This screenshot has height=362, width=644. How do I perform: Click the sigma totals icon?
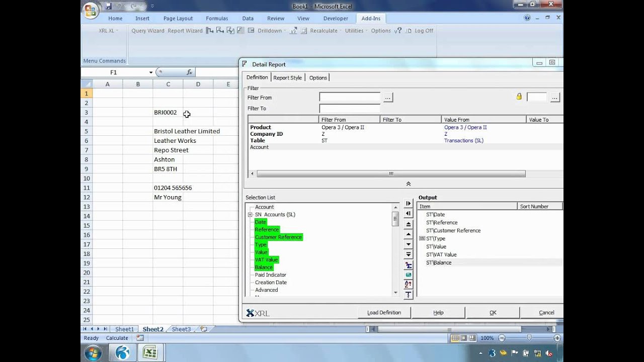coord(409,265)
